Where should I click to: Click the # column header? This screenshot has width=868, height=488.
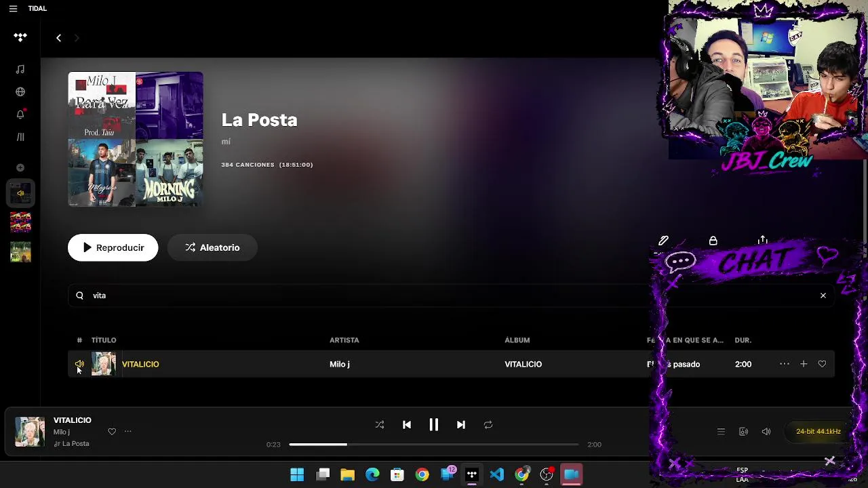tap(79, 340)
